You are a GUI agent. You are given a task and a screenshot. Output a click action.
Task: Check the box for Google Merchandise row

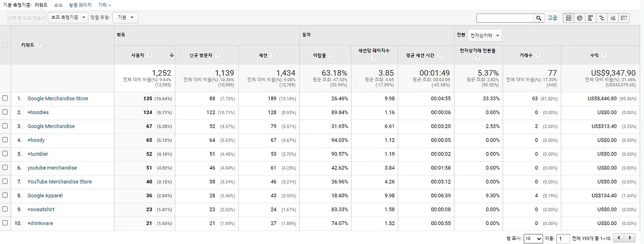(x=5, y=126)
